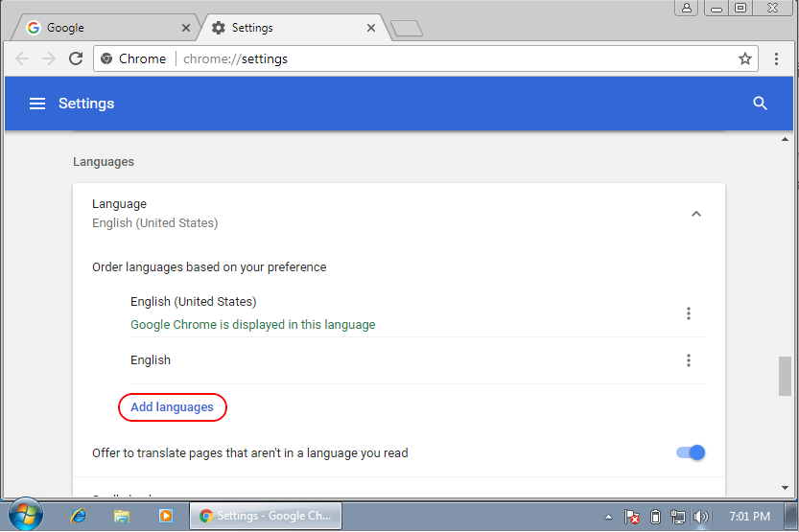Click the scrollbar up arrow

click(785, 140)
